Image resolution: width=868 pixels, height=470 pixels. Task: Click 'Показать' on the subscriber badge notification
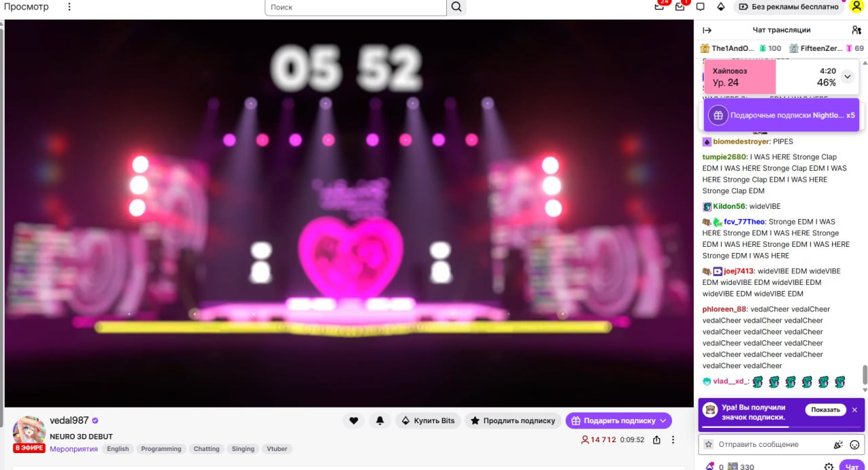(x=825, y=410)
